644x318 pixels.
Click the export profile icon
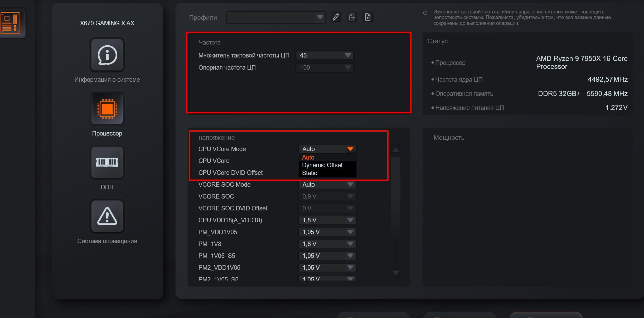352,17
